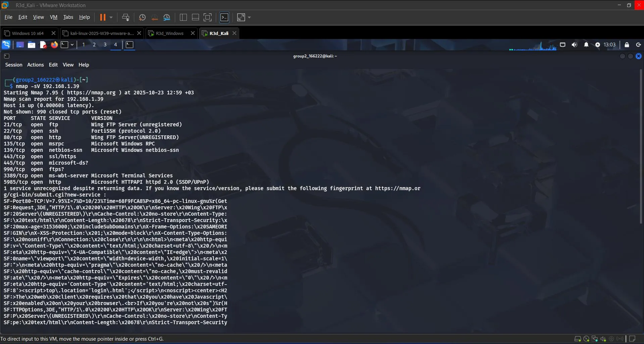Open the Kali dragon applications menu
The width and height of the screenshot is (644, 344).
click(6, 45)
